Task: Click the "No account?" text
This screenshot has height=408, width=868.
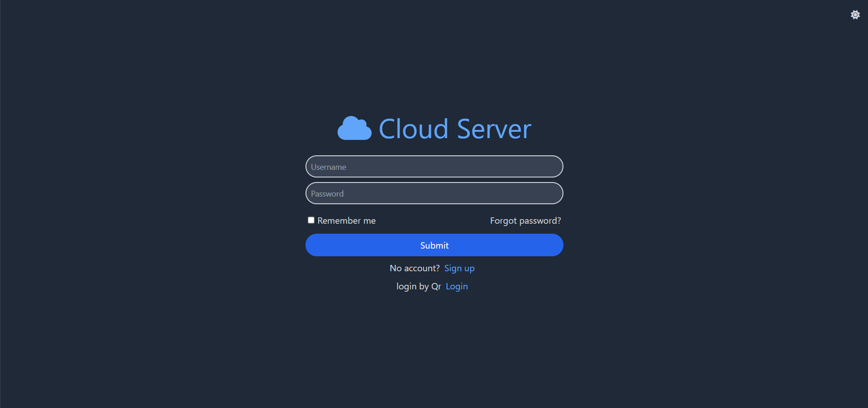Action: 415,268
